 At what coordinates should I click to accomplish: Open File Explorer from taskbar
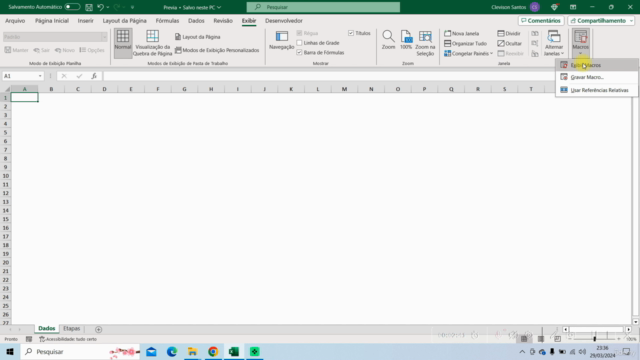pos(192,351)
